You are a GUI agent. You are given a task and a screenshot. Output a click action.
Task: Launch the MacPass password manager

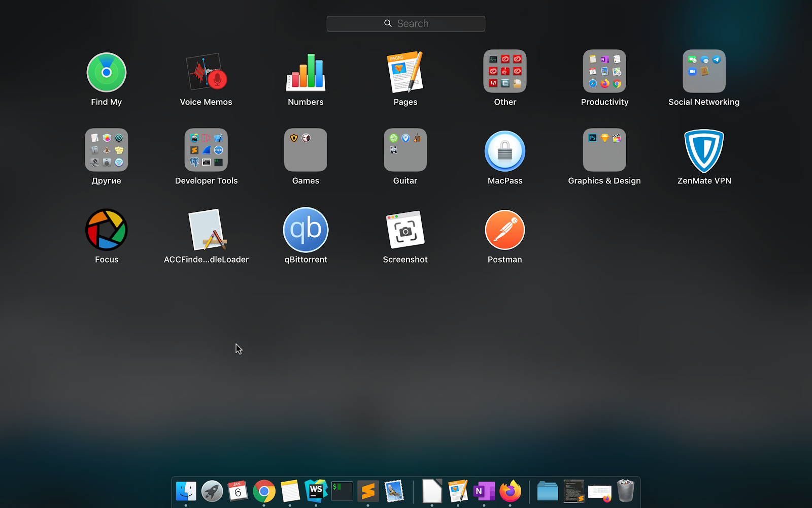[505, 151]
